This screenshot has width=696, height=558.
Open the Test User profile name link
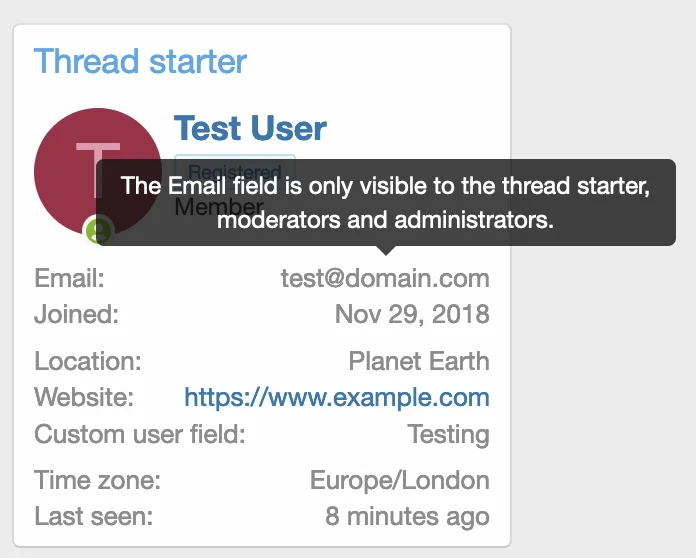click(250, 128)
